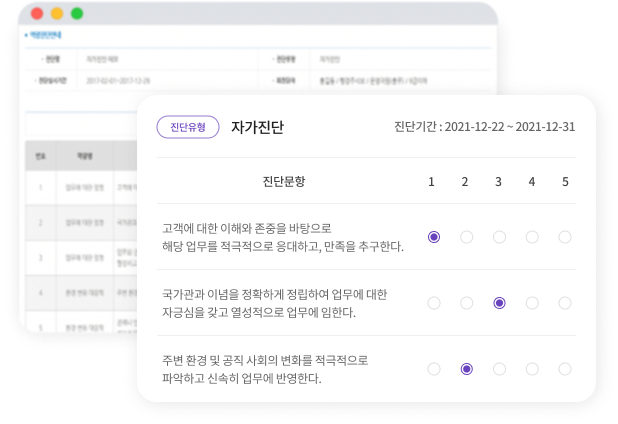
Task: Choose score 4 for 국가관과 이념 question
Action: 532,303
